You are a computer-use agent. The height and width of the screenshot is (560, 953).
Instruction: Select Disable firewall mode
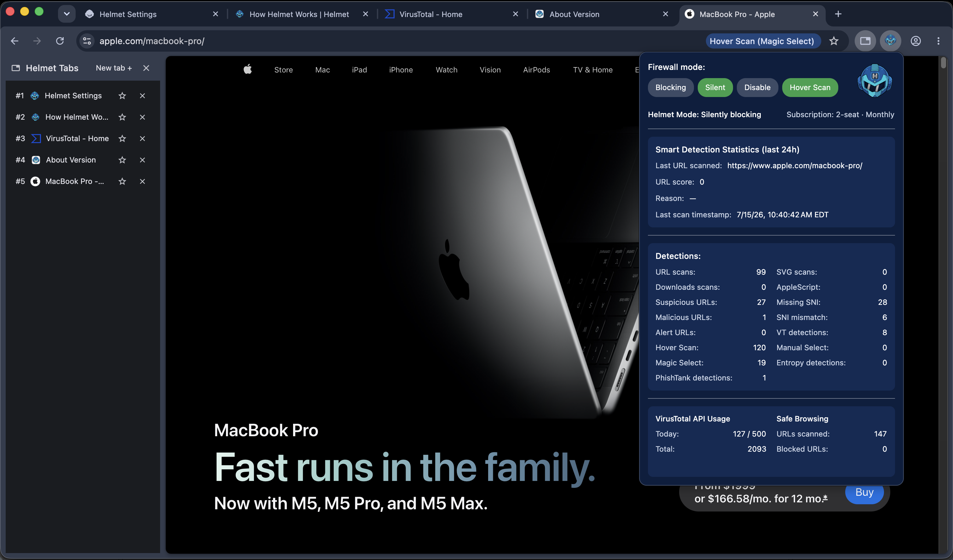tap(757, 88)
